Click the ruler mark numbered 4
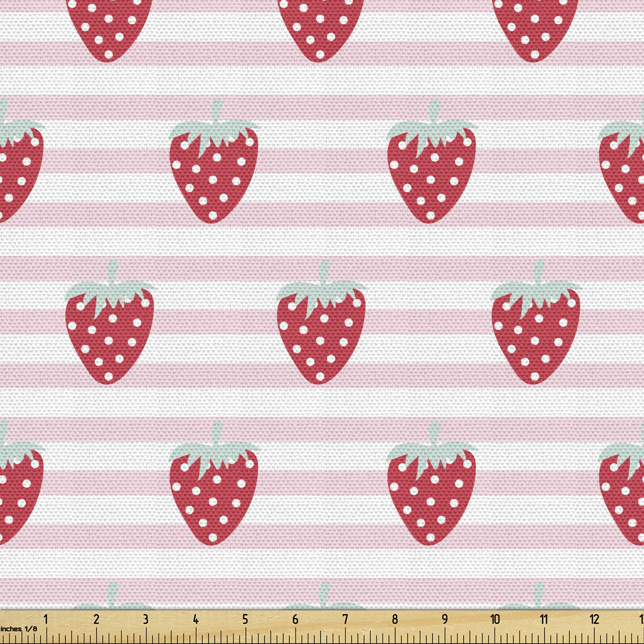Viewport: 644px width, 644px height. click(x=196, y=619)
